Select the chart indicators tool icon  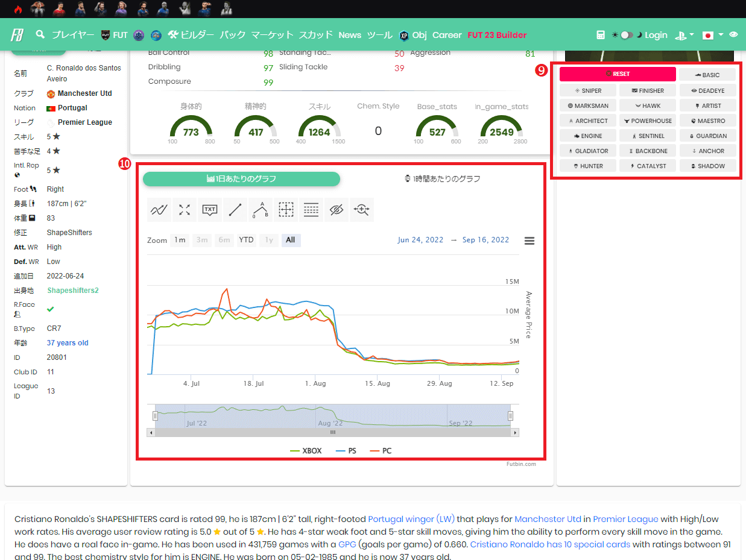pos(159,210)
